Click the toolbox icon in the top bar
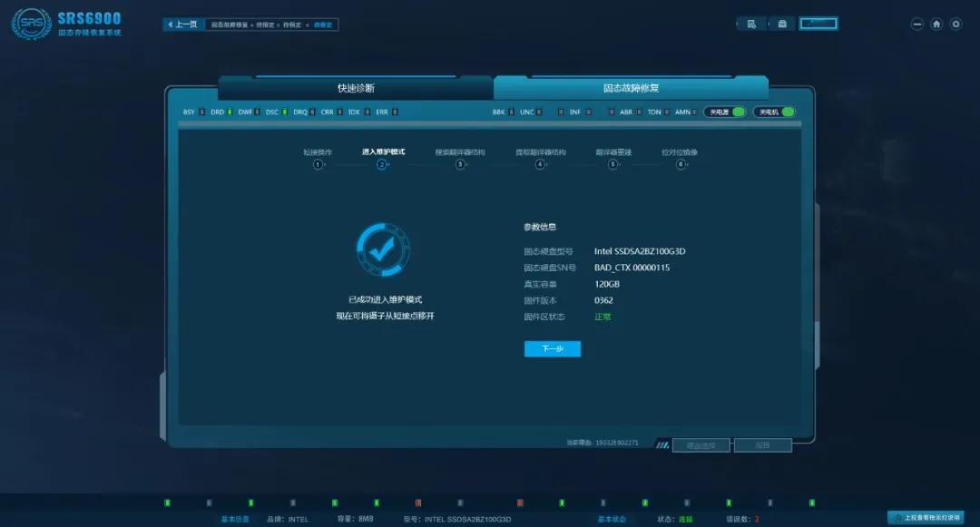This screenshot has width=980, height=527. pos(782,24)
